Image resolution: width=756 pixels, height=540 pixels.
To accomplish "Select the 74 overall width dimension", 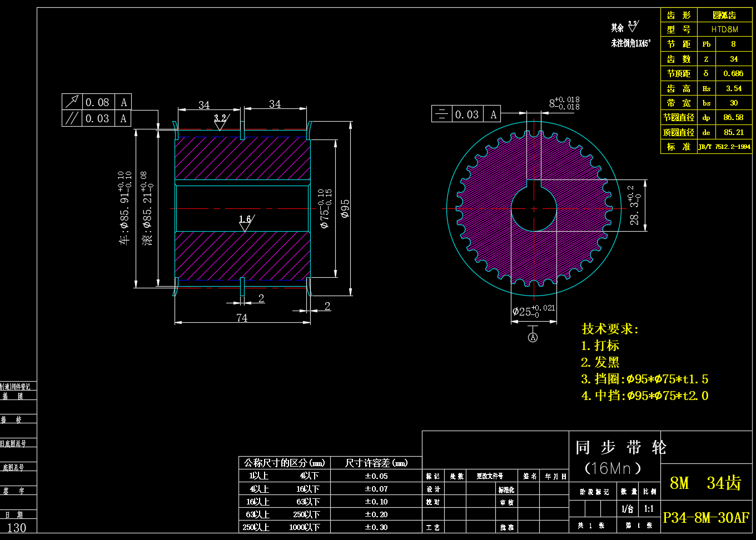I will (242, 318).
